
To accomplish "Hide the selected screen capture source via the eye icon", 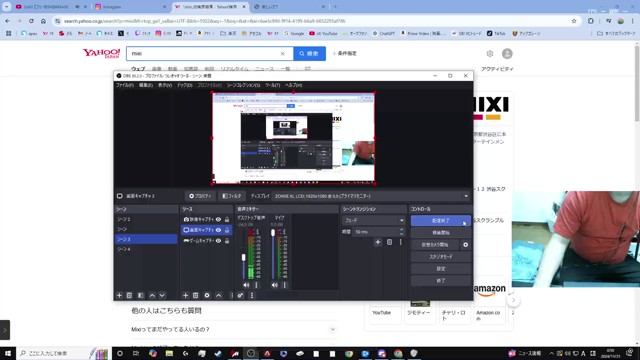I will 219,230.
